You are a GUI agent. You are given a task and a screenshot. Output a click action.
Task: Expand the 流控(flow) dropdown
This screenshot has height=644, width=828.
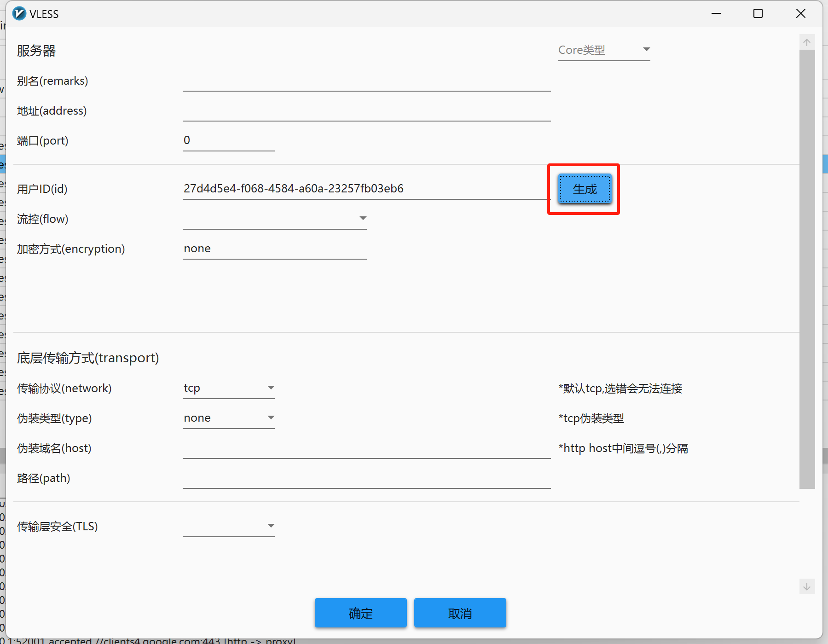tap(274, 219)
